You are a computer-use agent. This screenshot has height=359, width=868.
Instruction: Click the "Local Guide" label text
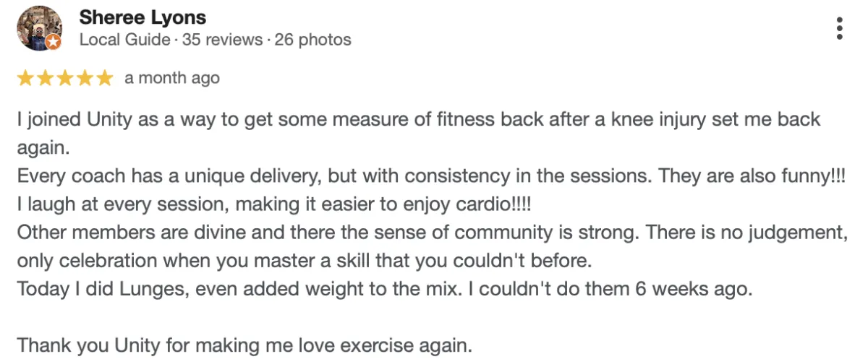[x=125, y=40]
